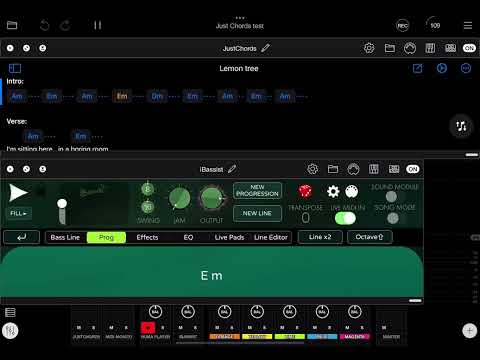Rename JustChords window with pencil icon
This screenshot has width=480, height=360.
pos(266,48)
